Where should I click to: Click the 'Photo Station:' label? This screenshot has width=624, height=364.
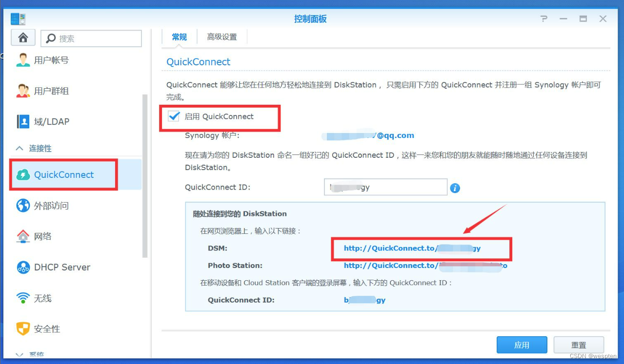point(235,266)
